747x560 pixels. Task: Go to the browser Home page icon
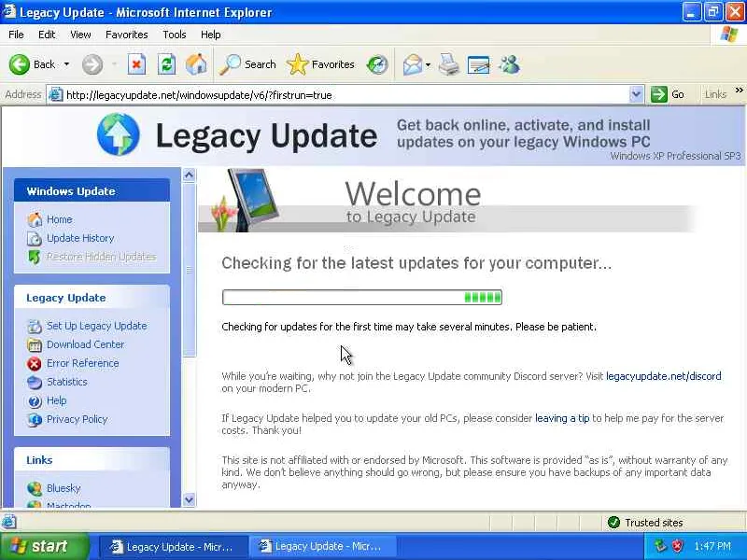click(x=196, y=64)
